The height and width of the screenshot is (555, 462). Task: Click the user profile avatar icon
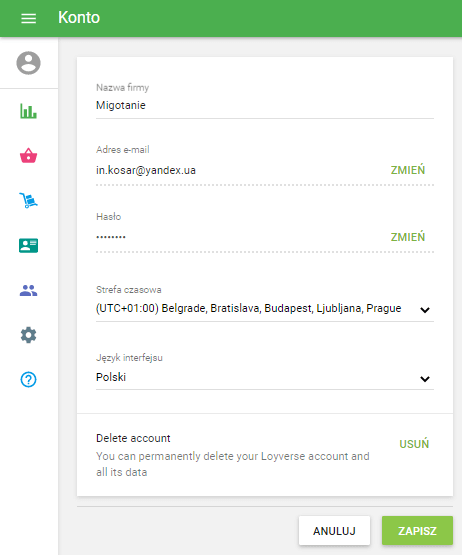(x=28, y=63)
